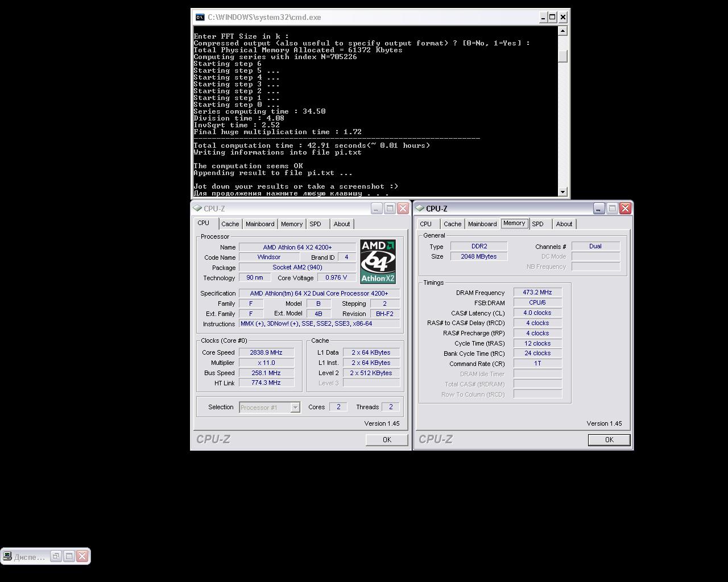The image size is (728, 582).
Task: Click memory Type DDR2 field
Action: click(479, 246)
